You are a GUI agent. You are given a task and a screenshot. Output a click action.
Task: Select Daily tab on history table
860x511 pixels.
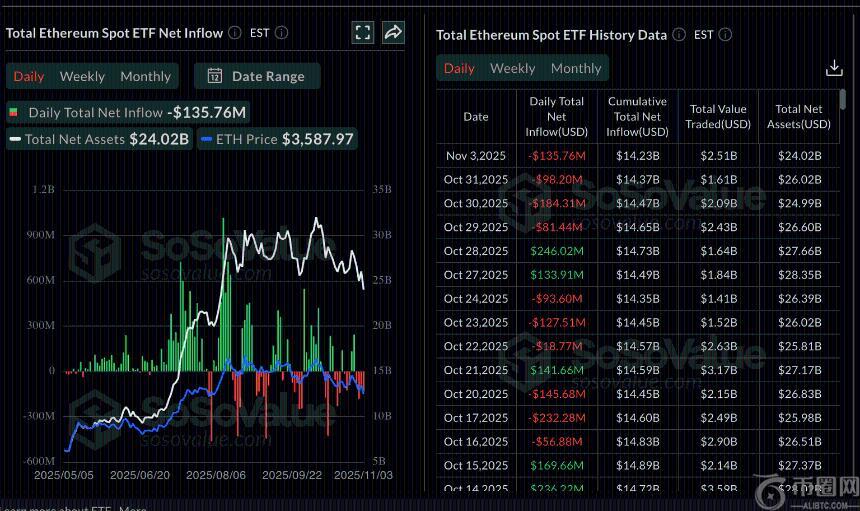459,68
